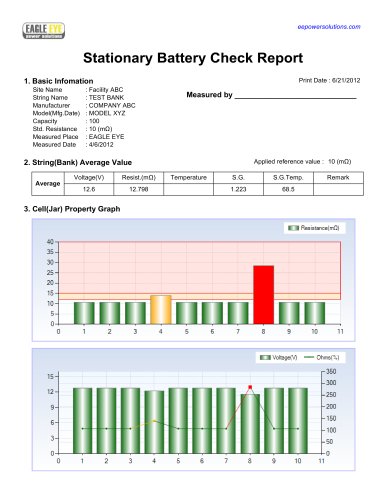Click the Voltage(V) legend swatch
The width and height of the screenshot is (386, 500).
[265, 358]
